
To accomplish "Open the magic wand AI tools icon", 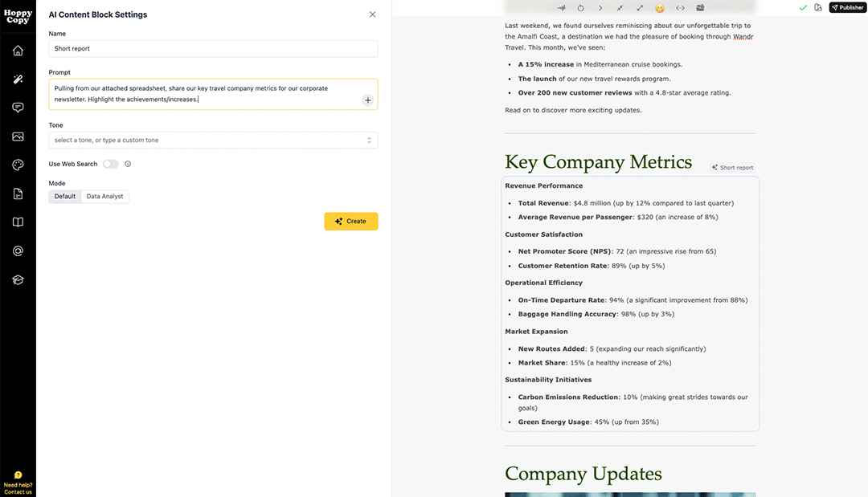I will point(18,79).
